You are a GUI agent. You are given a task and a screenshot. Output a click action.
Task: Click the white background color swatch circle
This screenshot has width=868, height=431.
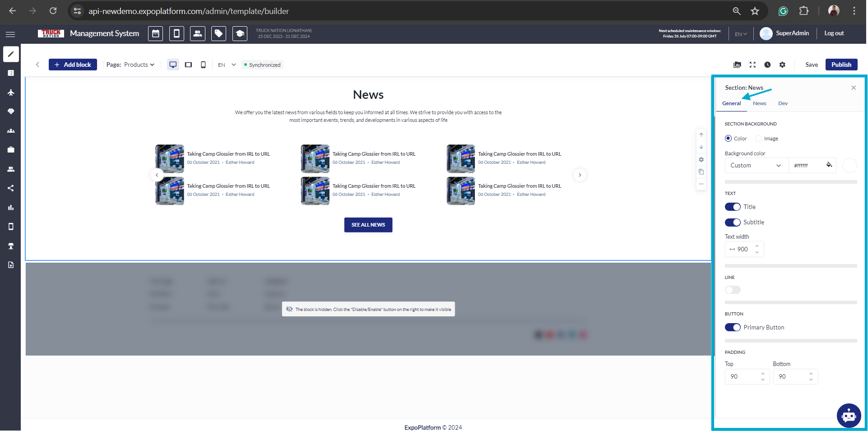(x=849, y=166)
